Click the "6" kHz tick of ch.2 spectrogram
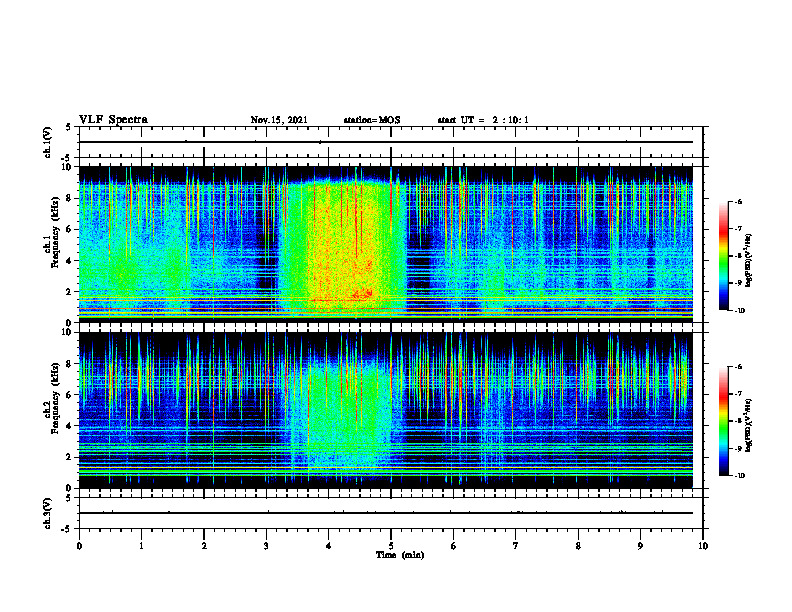Viewport: 792px width, 612px height. click(x=70, y=395)
